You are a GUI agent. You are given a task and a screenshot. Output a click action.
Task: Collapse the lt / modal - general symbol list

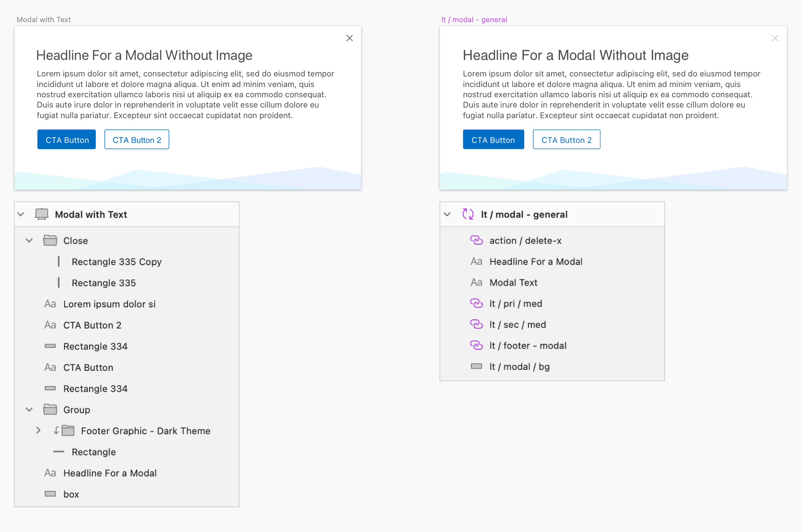[x=448, y=214]
